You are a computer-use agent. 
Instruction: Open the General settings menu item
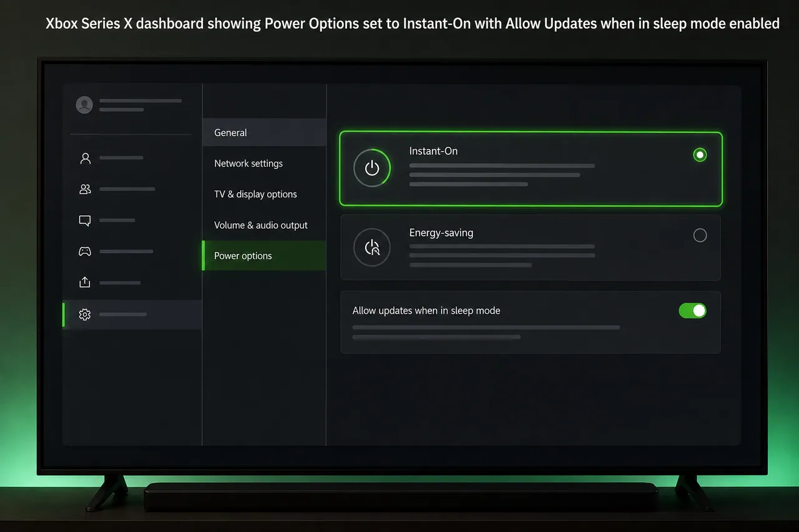[x=264, y=133]
